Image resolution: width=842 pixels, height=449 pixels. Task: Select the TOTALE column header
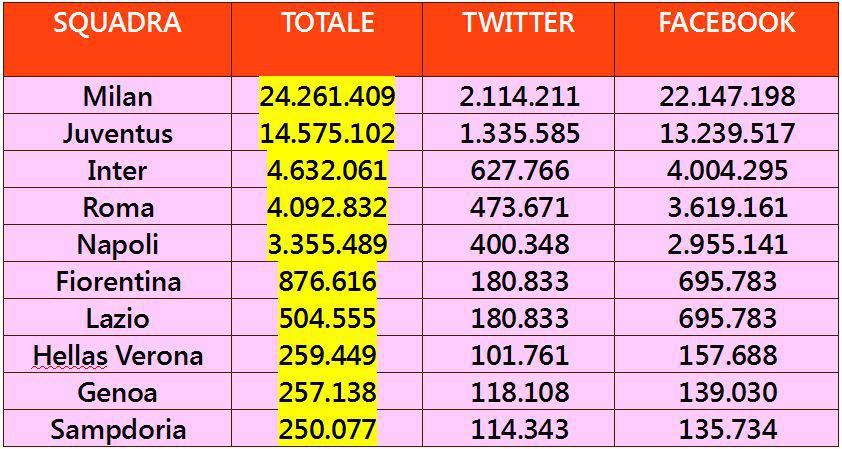click(327, 23)
